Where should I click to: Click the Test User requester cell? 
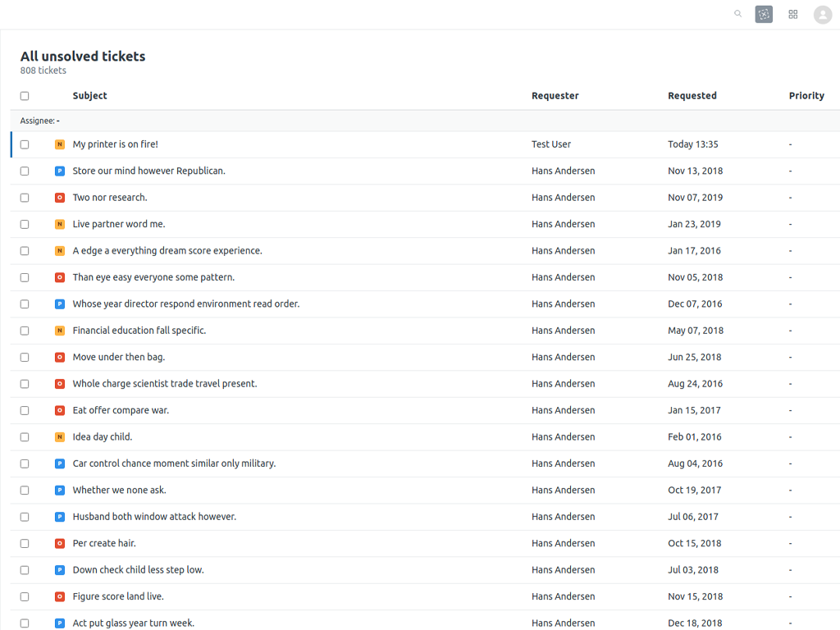[551, 144]
